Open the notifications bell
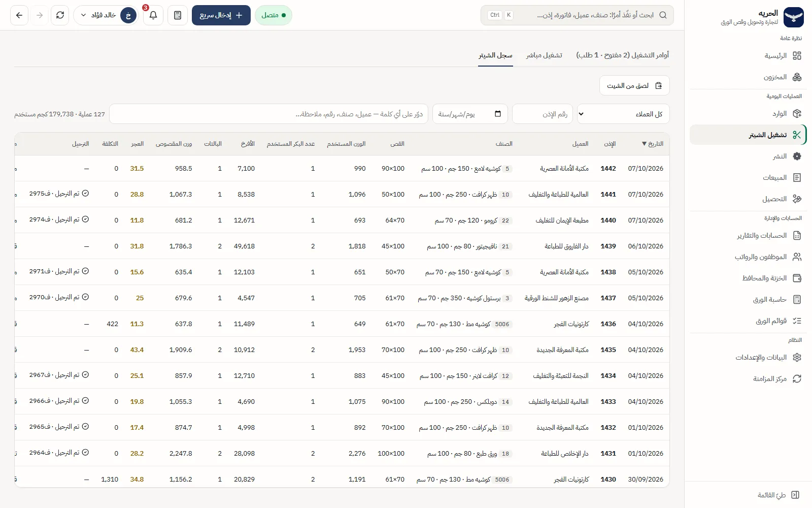This screenshot has width=812, height=508. click(x=153, y=15)
